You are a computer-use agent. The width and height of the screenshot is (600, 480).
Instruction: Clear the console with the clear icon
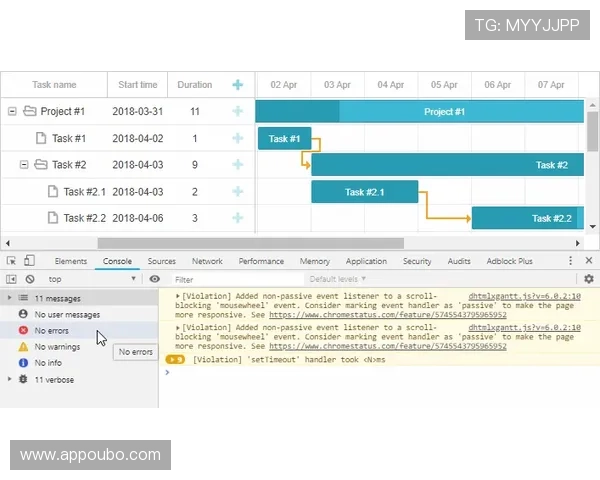(x=30, y=279)
